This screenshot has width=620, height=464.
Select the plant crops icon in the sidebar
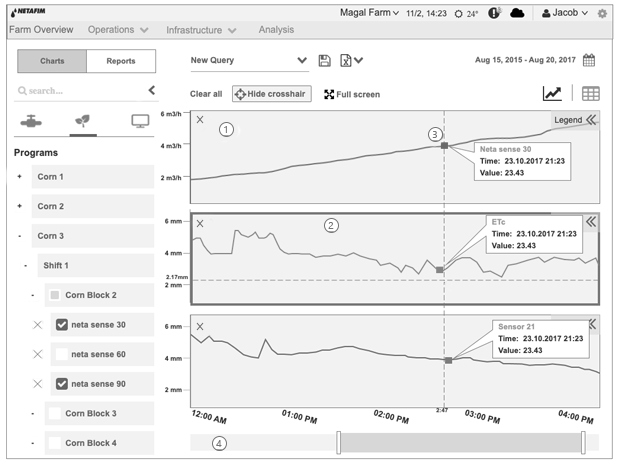82,121
